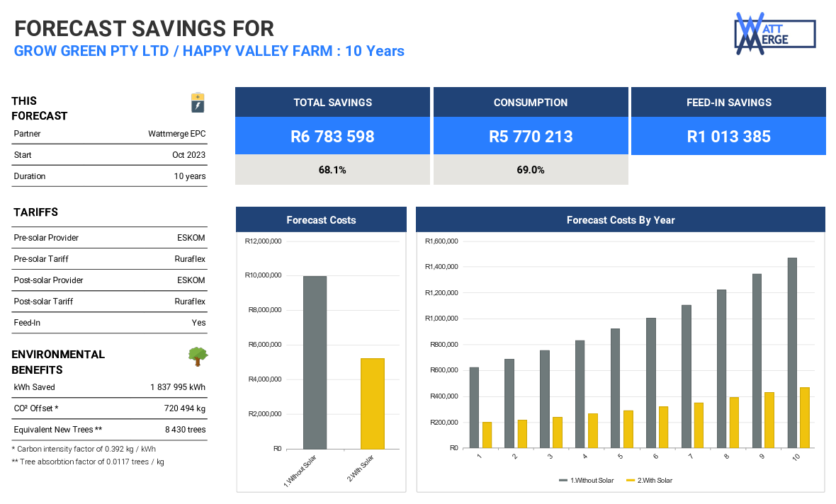Click the battery icon beside This Forecast
Screen dimensions: 836x504
tap(198, 103)
